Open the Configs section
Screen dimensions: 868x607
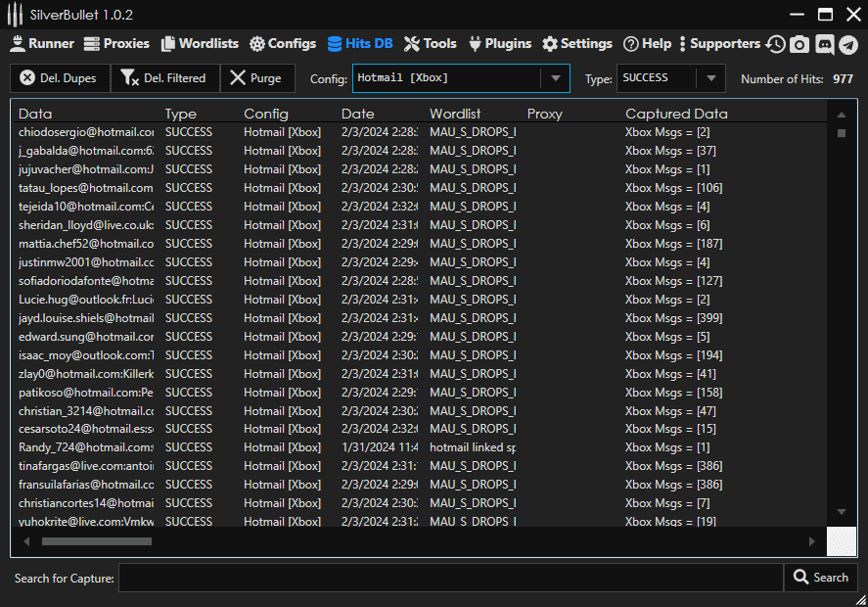pyautogui.click(x=283, y=44)
